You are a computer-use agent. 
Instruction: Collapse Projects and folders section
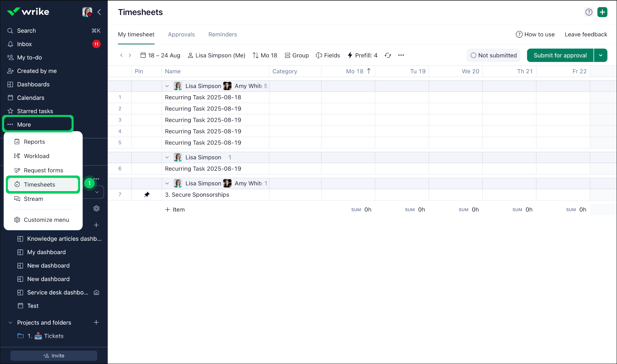pos(10,323)
